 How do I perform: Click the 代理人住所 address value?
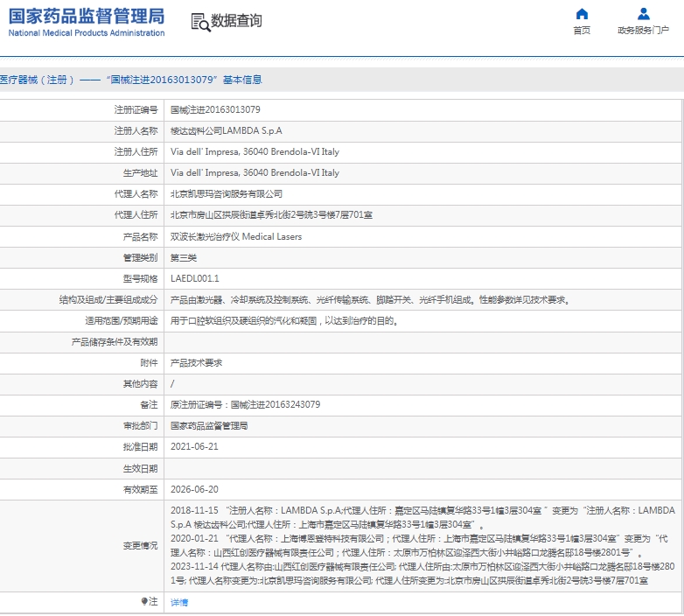click(271, 214)
